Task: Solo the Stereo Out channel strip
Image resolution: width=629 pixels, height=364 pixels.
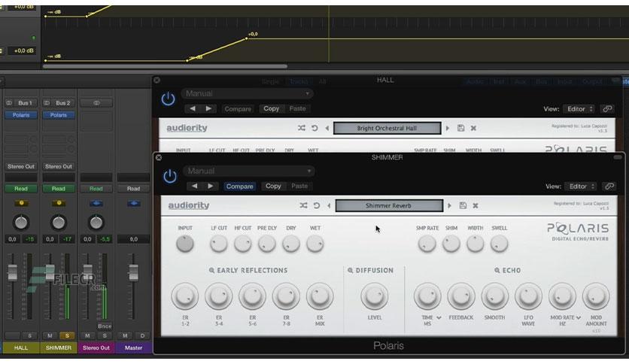Action: [x=105, y=335]
